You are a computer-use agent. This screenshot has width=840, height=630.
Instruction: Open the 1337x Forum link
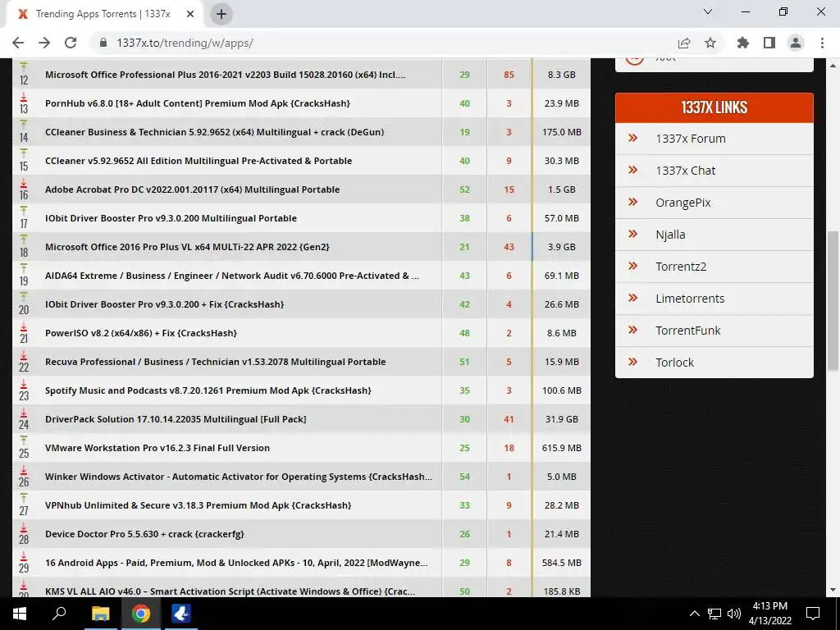[691, 139]
